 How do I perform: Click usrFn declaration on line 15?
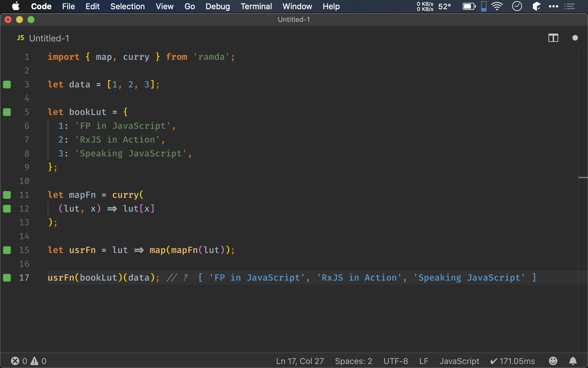tap(82, 250)
